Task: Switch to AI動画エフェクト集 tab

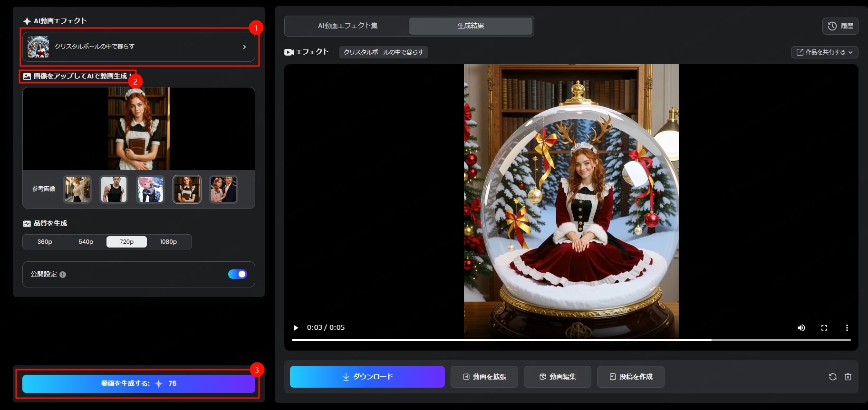Action: [x=347, y=26]
